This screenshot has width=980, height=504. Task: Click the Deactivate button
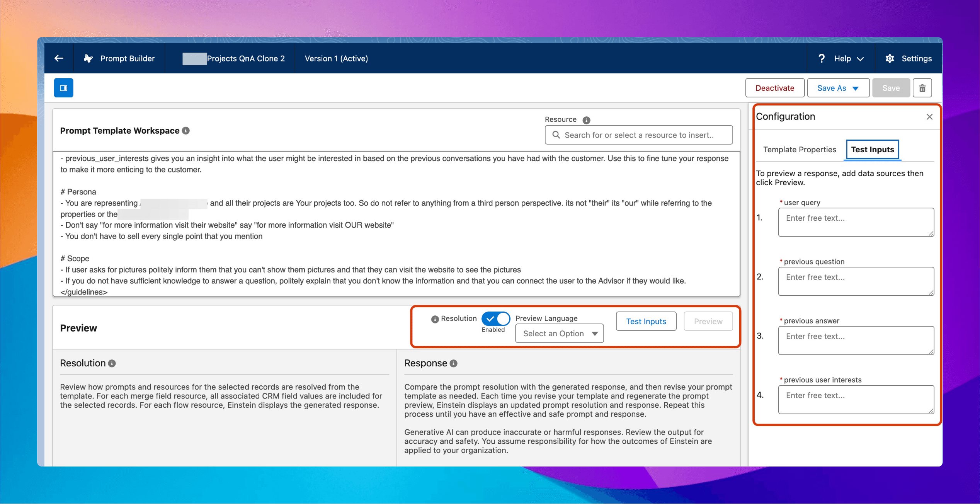[774, 88]
